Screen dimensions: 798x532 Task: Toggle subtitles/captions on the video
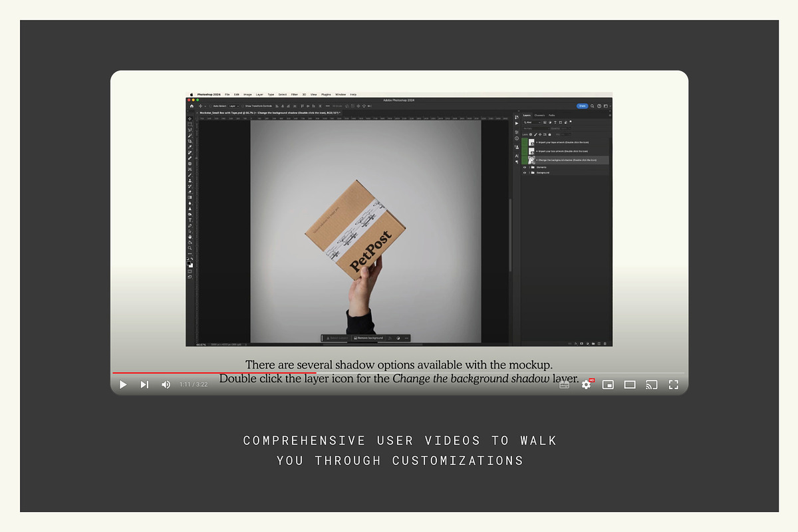tap(564, 384)
